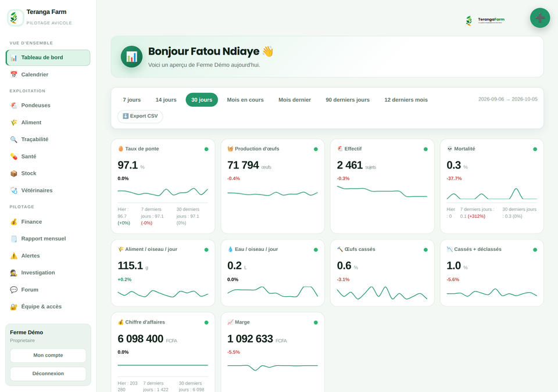Click the Investigation detective icon
Image resolution: width=558 pixels, height=392 pixels.
coord(14,272)
